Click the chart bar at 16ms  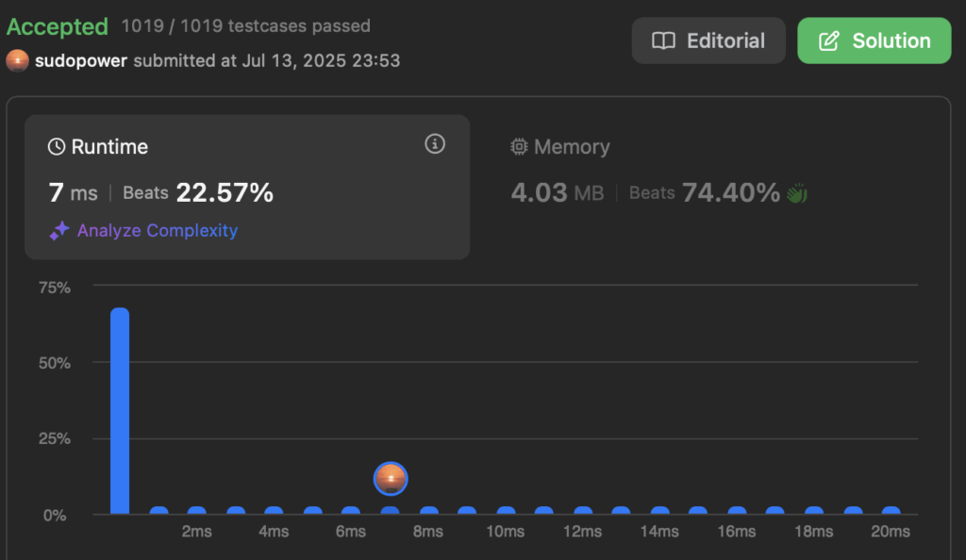pos(737,510)
